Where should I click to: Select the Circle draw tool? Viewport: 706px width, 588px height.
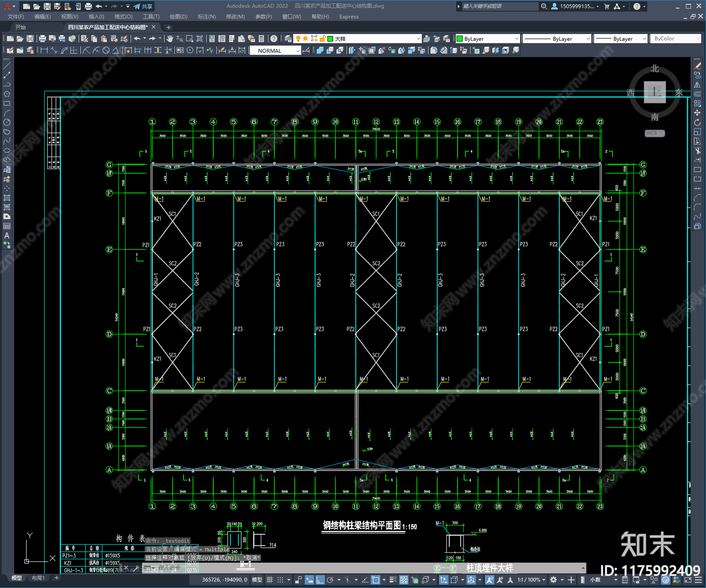(x=7, y=122)
